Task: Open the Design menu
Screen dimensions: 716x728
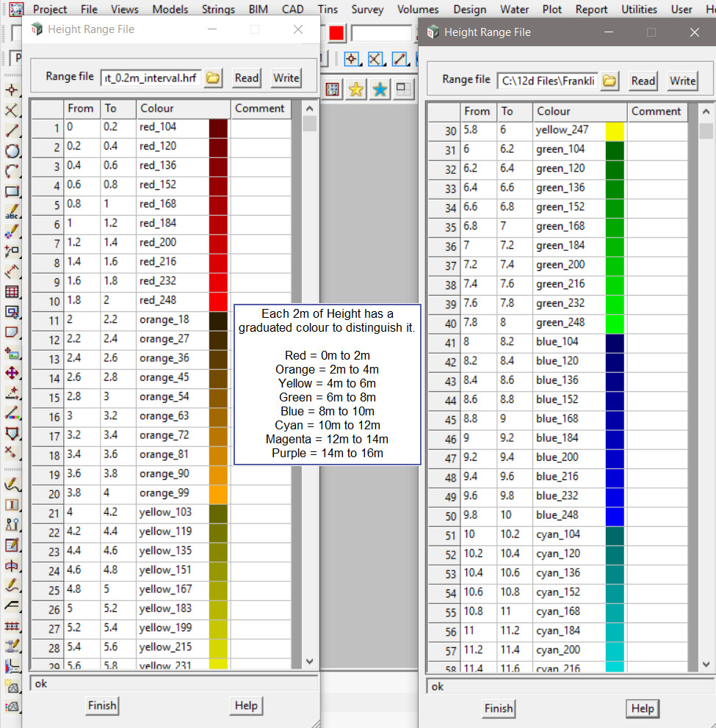Action: click(469, 10)
